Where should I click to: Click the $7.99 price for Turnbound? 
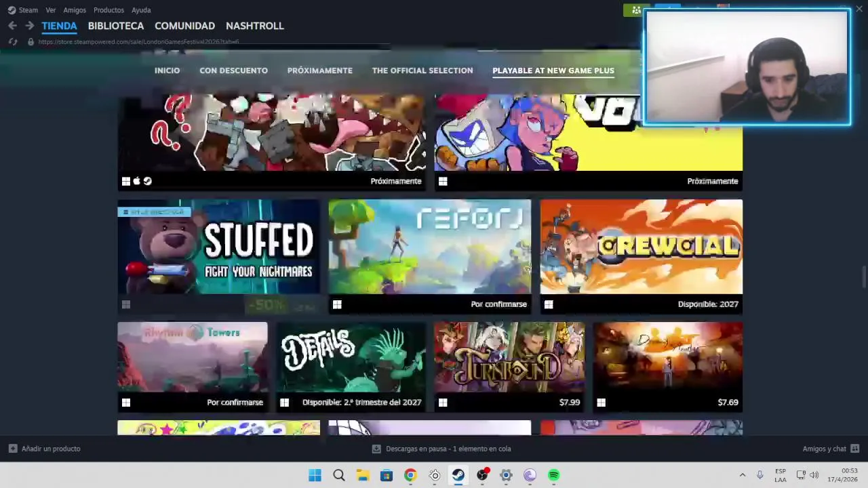tap(570, 403)
